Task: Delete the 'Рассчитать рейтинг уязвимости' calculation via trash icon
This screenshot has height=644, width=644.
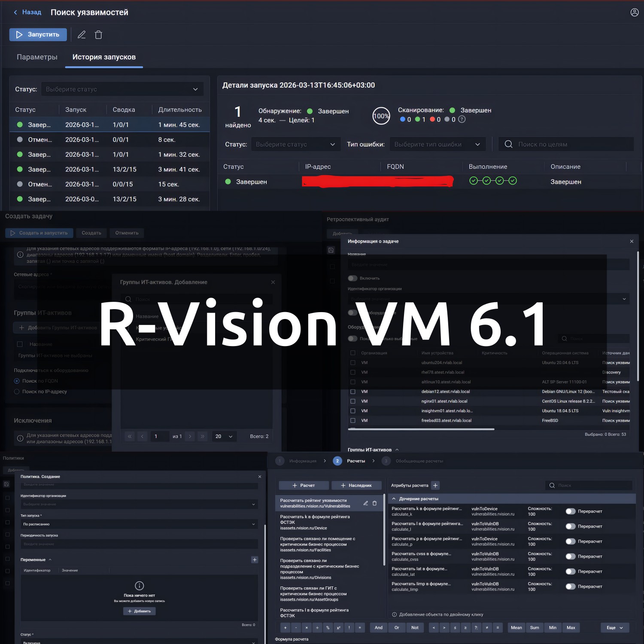Action: (x=374, y=503)
